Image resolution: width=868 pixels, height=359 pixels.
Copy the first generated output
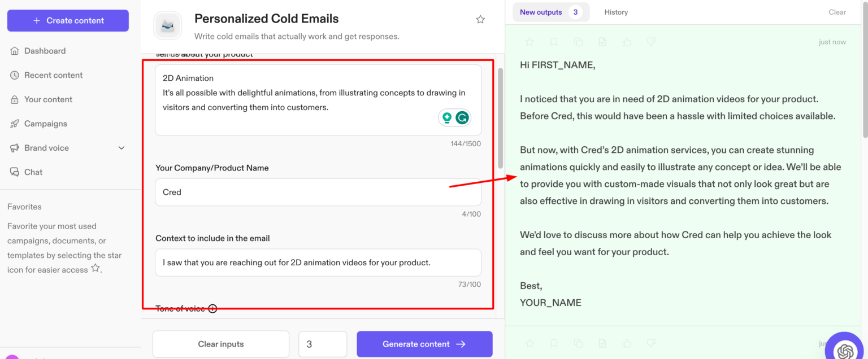pos(578,42)
